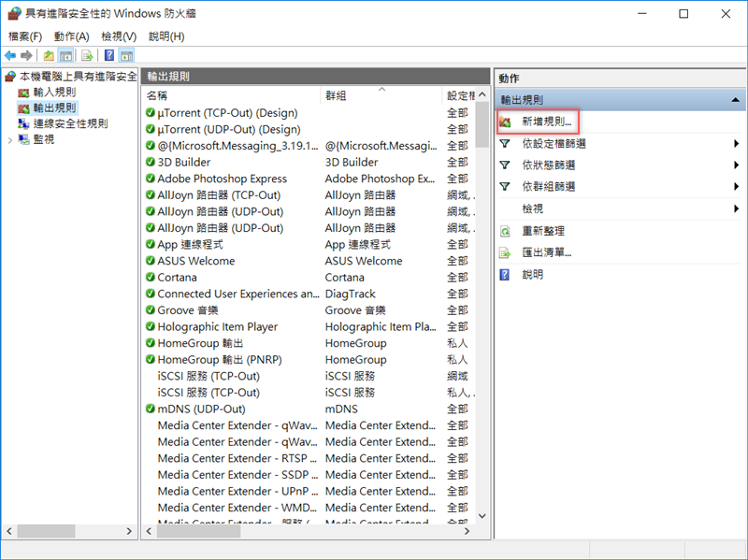Click the 重新整理 refresh icon
The image size is (748, 560).
[x=505, y=231]
